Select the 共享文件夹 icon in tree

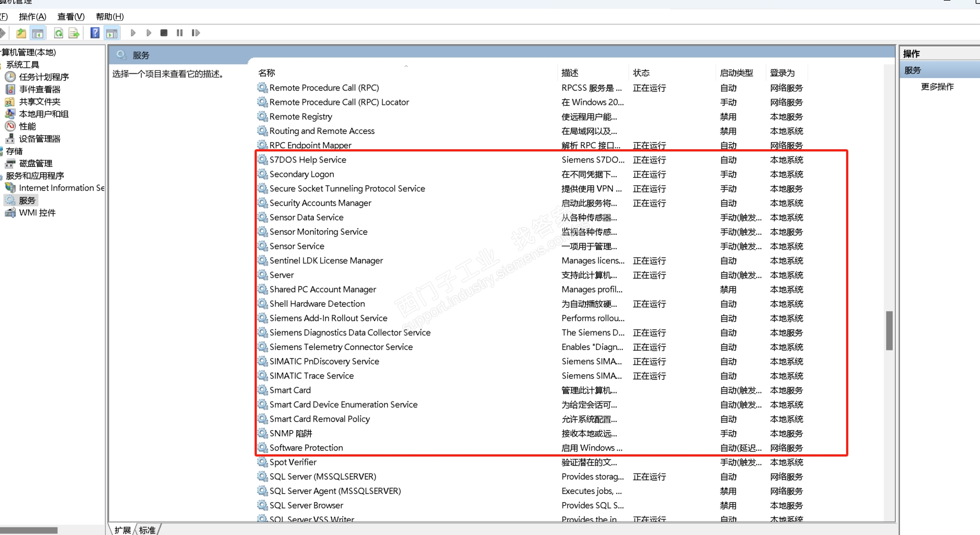(10, 102)
